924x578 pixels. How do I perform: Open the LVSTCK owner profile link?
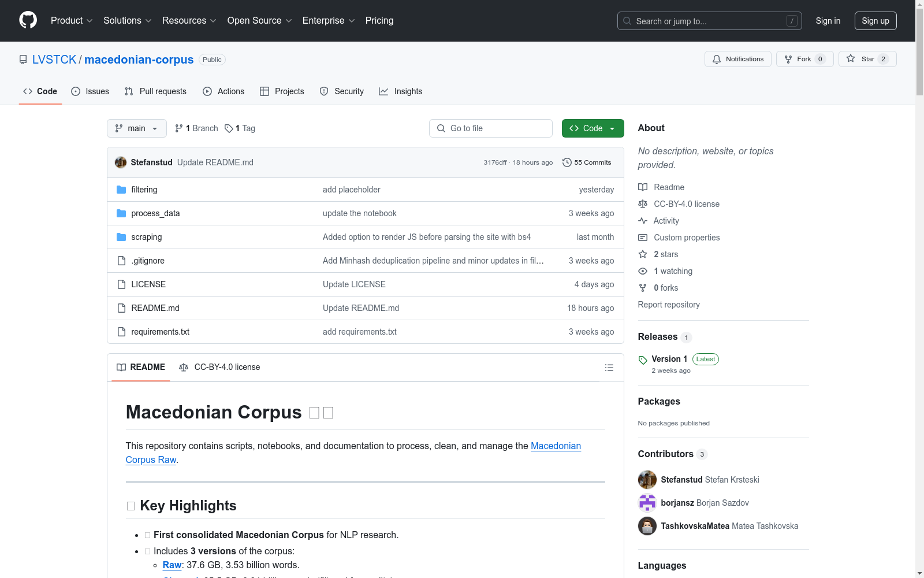point(54,60)
